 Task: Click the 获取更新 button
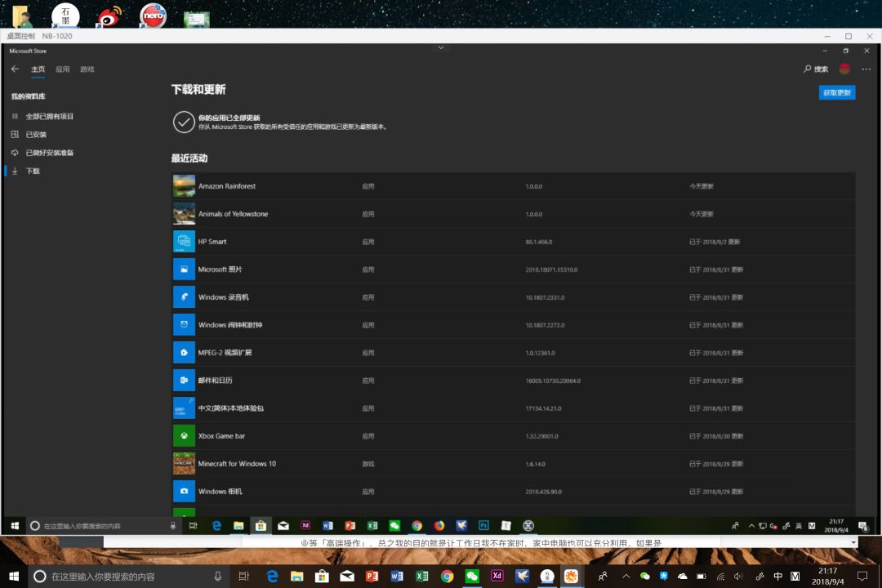point(837,93)
